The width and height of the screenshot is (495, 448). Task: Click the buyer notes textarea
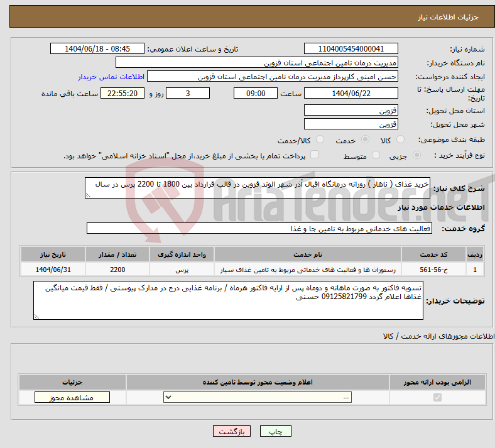228,300
